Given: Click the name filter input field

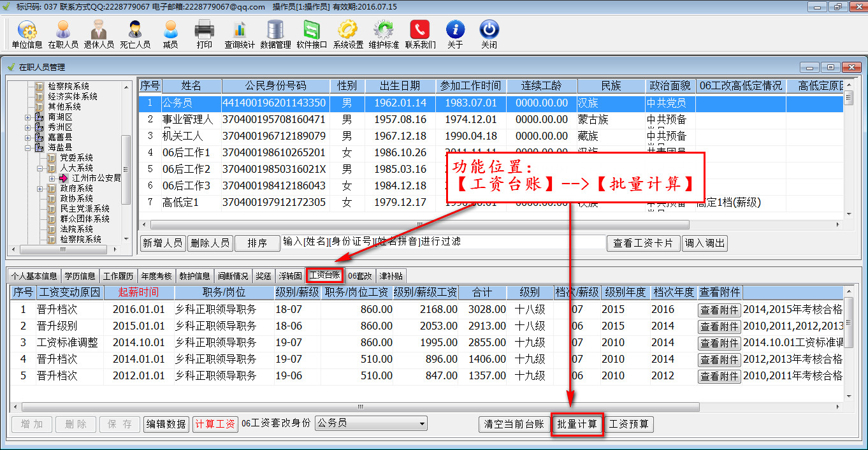Looking at the screenshot, I should (443, 242).
